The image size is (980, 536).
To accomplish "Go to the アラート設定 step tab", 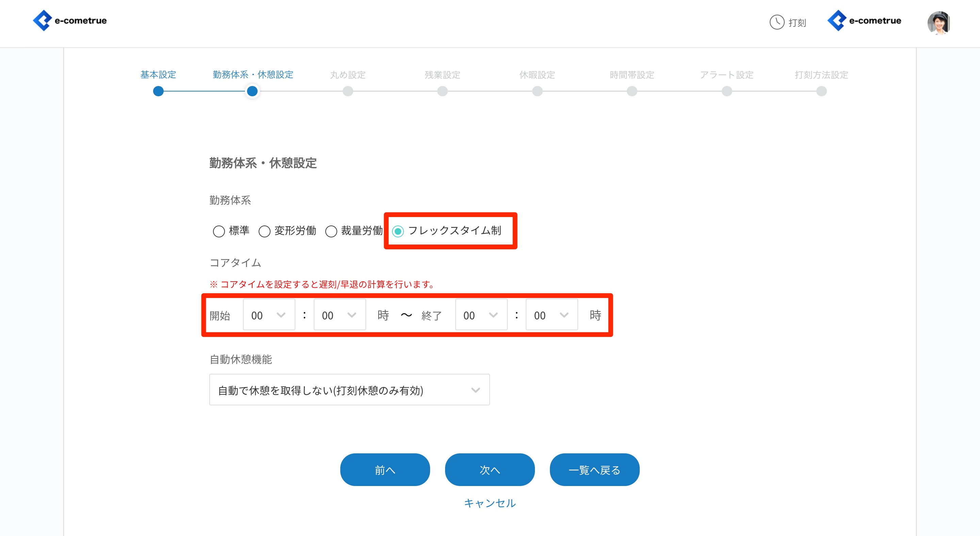I will tap(726, 75).
